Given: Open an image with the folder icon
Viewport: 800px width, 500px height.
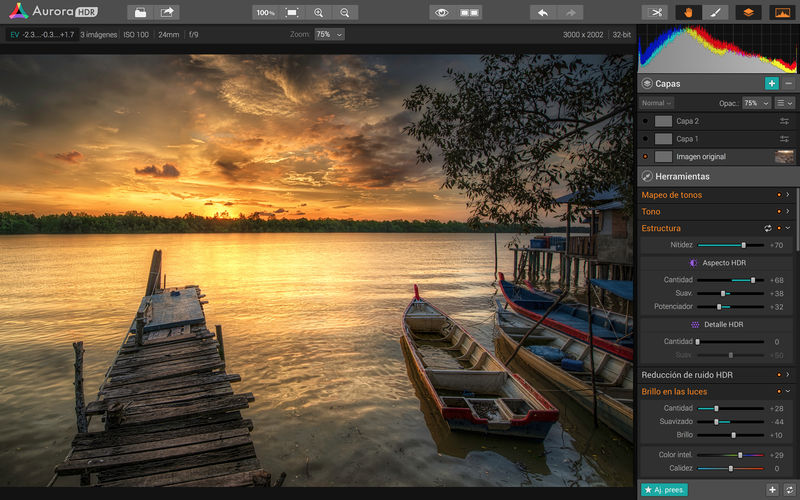Looking at the screenshot, I should point(140,12).
